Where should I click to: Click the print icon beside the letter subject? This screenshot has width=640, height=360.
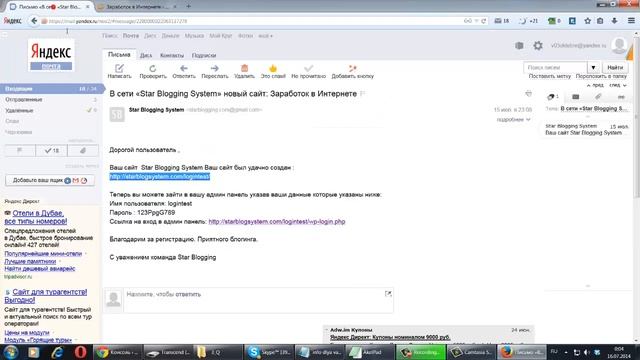pos(528,94)
